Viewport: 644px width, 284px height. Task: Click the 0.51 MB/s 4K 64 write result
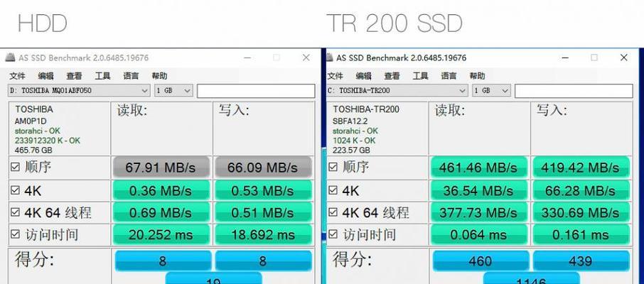(x=263, y=212)
